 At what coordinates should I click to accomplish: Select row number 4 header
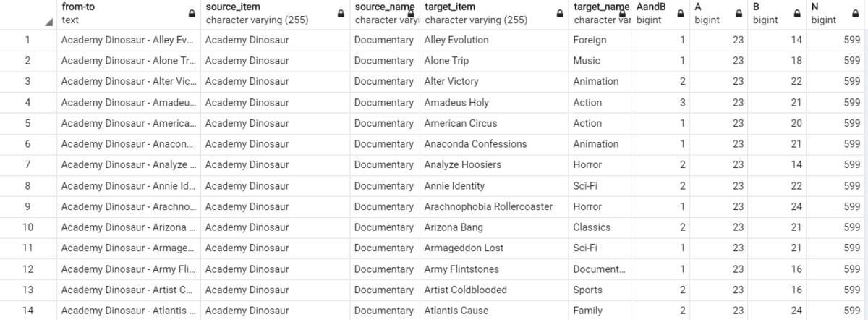[x=28, y=103]
